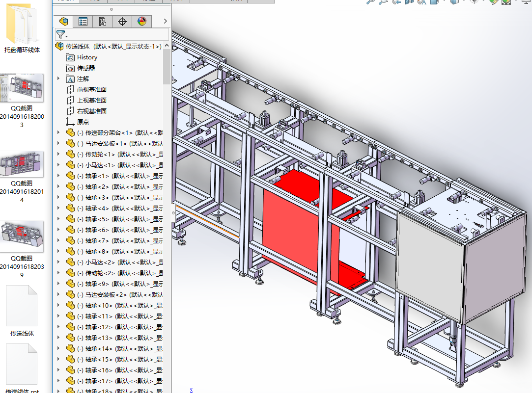Switch to the ConfigurationManager tab
This screenshot has width=532, height=393.
tap(103, 22)
